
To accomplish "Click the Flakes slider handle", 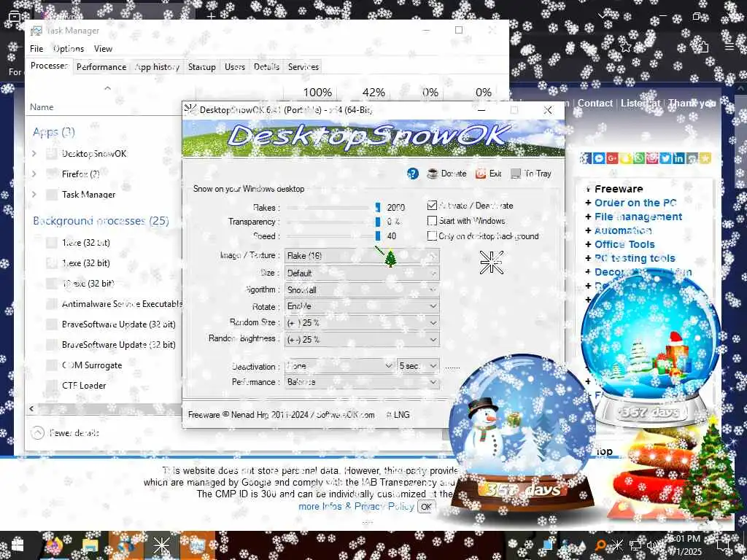I will coord(378,207).
